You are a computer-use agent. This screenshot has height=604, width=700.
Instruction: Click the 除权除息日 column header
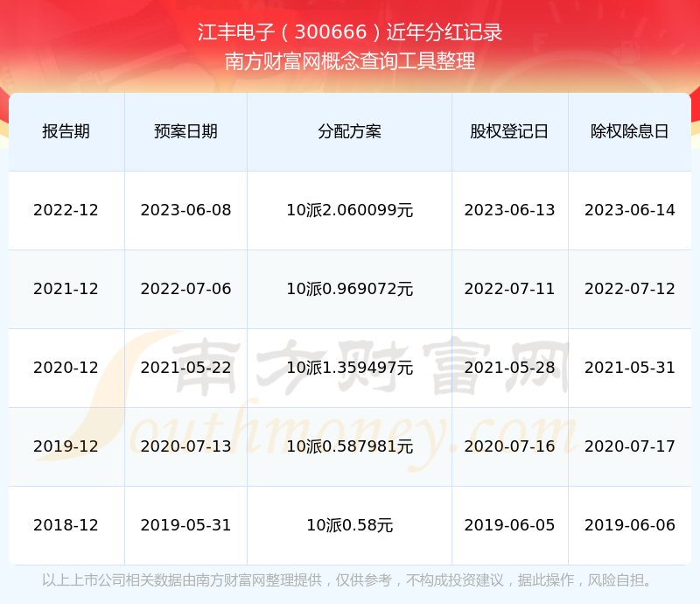[629, 131]
